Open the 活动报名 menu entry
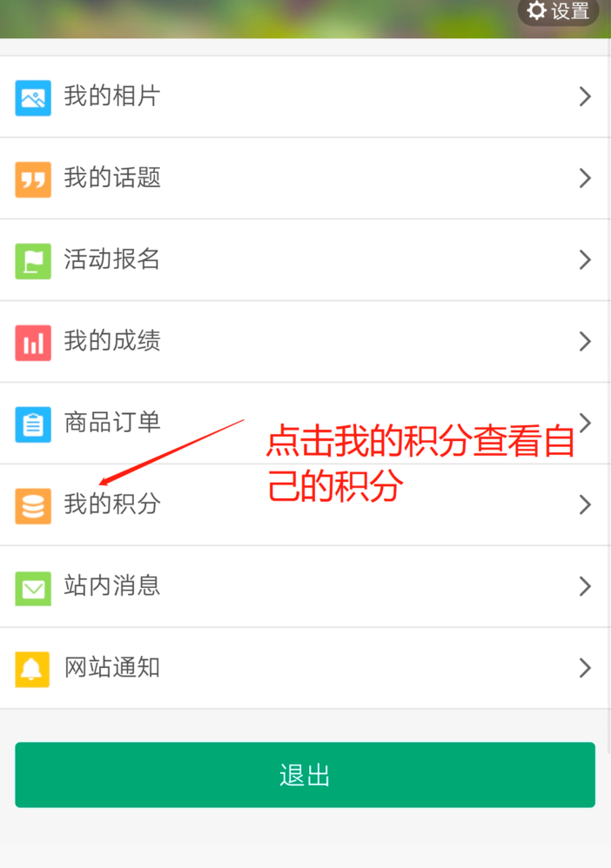This screenshot has width=611, height=868. coord(305,260)
